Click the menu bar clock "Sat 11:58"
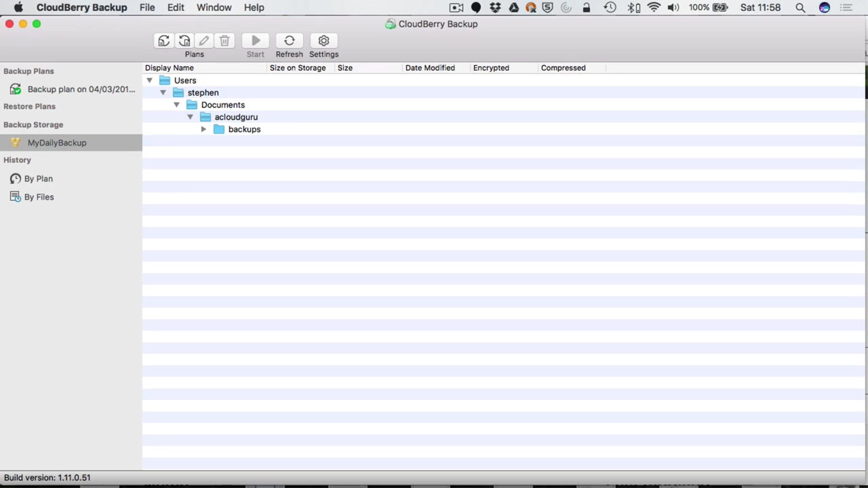Image resolution: width=868 pixels, height=488 pixels. pyautogui.click(x=760, y=7)
